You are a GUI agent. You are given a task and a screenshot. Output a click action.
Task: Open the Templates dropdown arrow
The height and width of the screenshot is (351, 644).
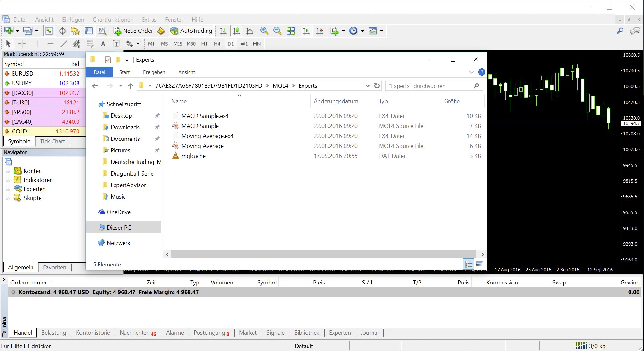tap(382, 31)
